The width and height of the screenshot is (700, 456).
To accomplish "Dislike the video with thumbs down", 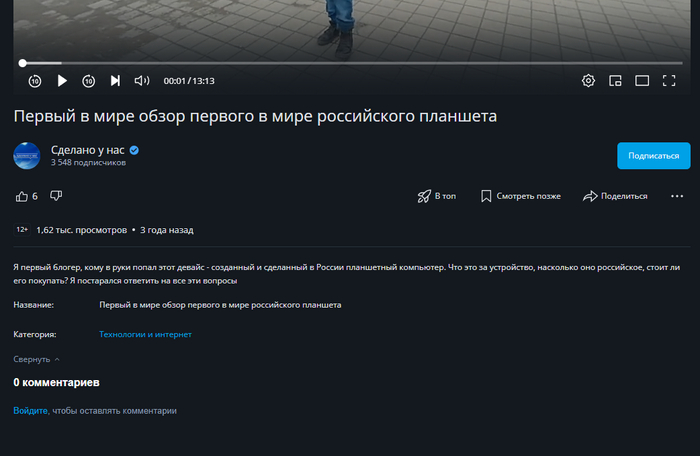I will pyautogui.click(x=56, y=196).
